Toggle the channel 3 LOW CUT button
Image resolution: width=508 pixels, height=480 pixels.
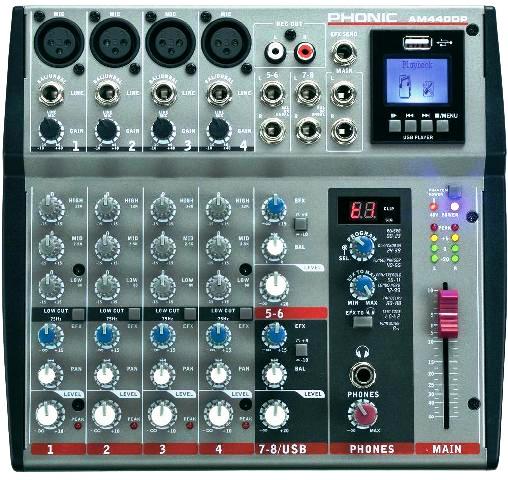tap(190, 314)
